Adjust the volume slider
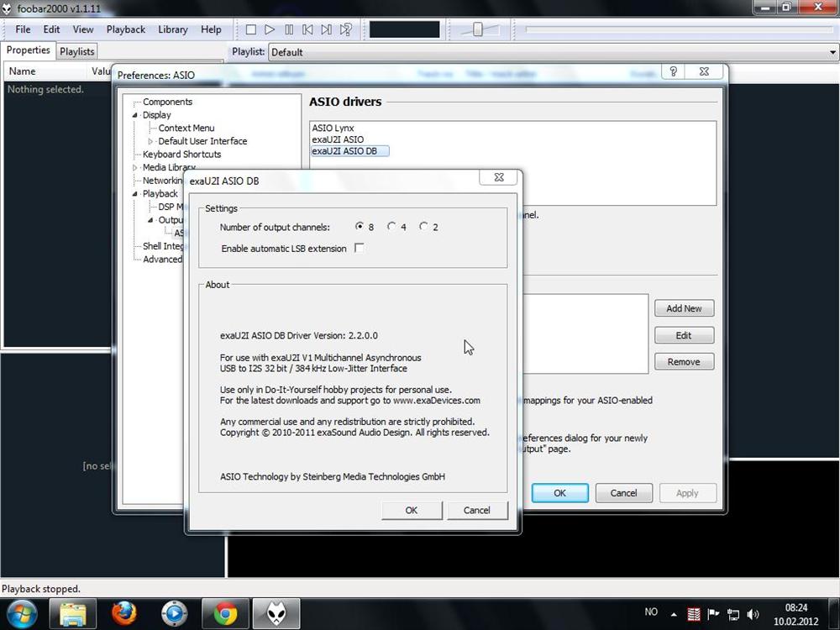840x630 pixels. (x=479, y=30)
